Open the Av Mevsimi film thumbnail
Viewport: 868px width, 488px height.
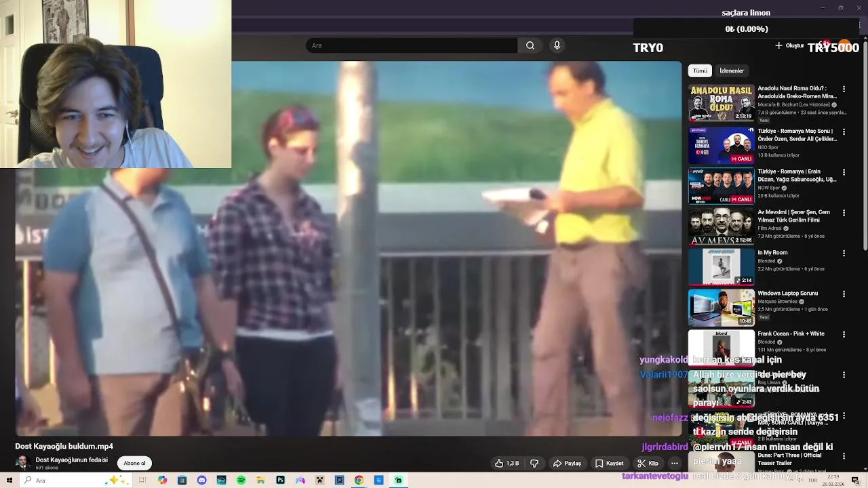pos(722,226)
